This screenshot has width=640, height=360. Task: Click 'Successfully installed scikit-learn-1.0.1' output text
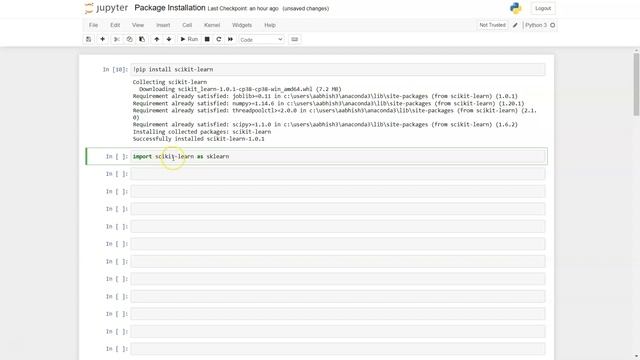click(x=198, y=139)
